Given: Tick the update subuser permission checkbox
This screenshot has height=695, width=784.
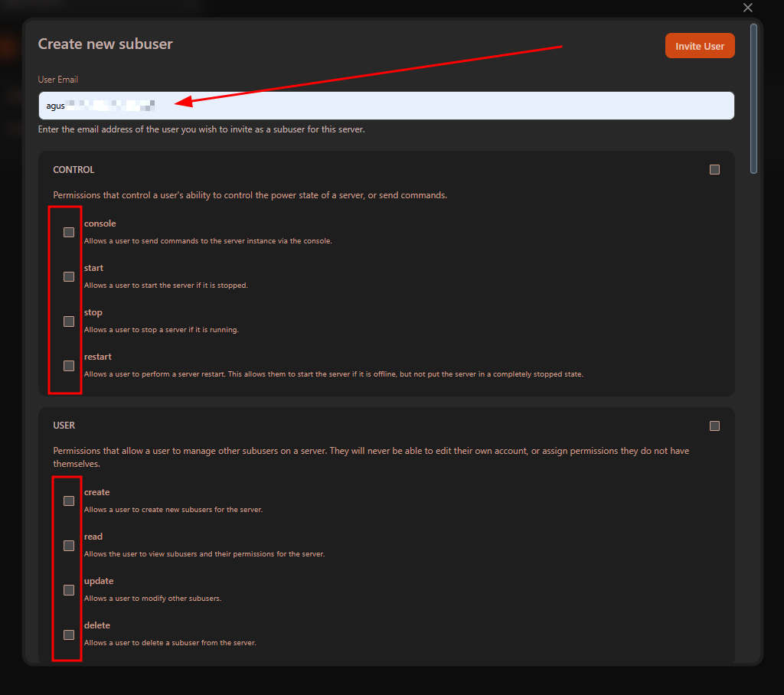Looking at the screenshot, I should pos(69,590).
